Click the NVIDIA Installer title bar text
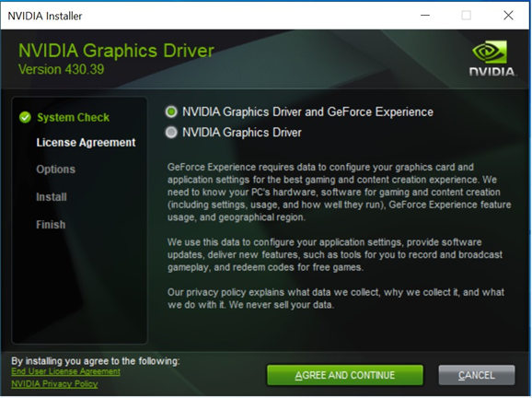Screen dimensions: 532x398 45,16
